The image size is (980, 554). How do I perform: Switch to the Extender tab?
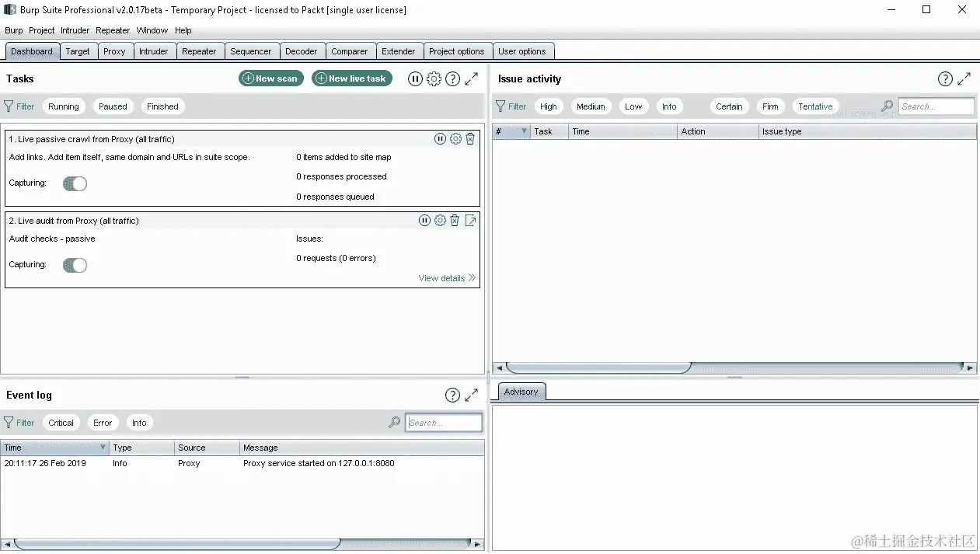[399, 51]
